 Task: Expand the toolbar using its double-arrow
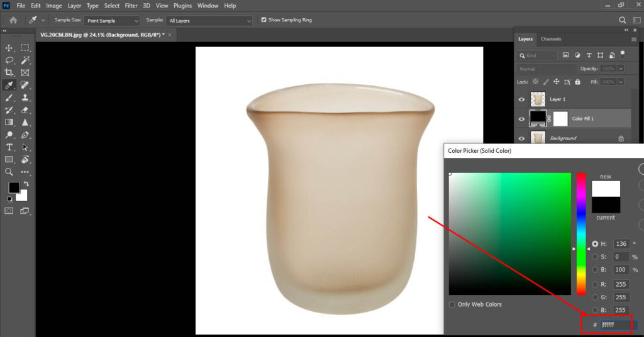pyautogui.click(x=4, y=31)
